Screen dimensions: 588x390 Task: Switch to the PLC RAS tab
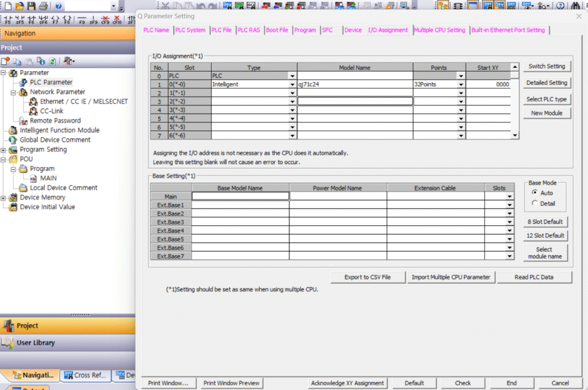point(249,30)
